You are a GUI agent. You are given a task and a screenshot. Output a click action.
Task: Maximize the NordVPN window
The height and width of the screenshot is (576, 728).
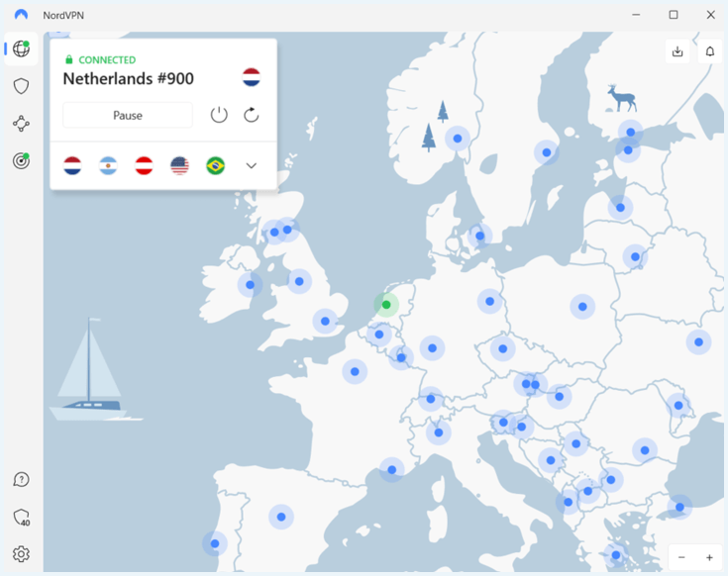coord(674,15)
